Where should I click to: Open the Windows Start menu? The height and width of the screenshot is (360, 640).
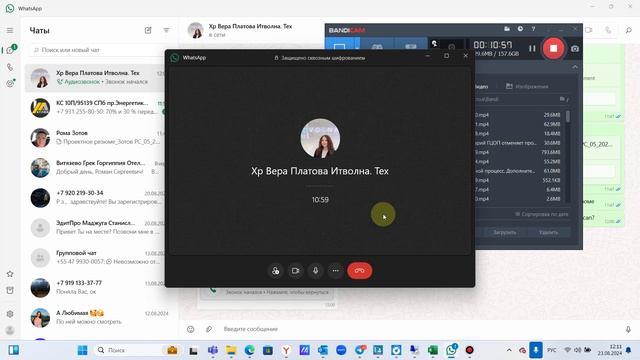(x=82, y=350)
